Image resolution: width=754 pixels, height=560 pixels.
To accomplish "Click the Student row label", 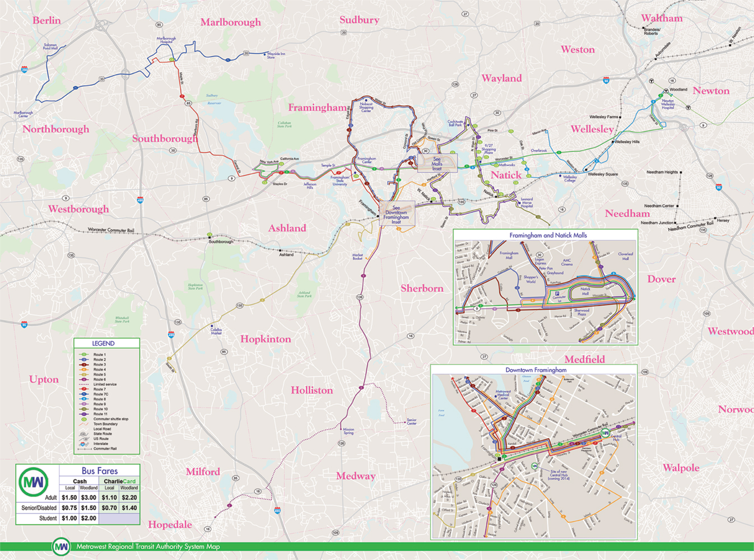I will point(48,518).
